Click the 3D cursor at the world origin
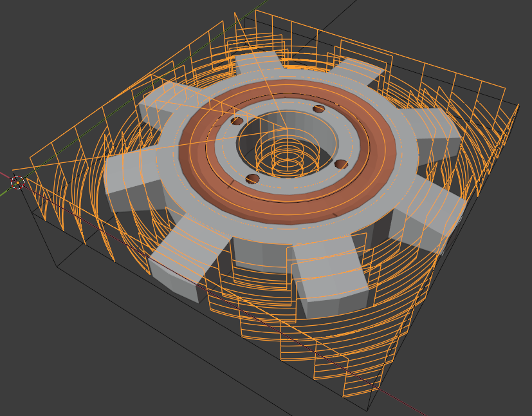This screenshot has width=532, height=416. pyautogui.click(x=18, y=182)
